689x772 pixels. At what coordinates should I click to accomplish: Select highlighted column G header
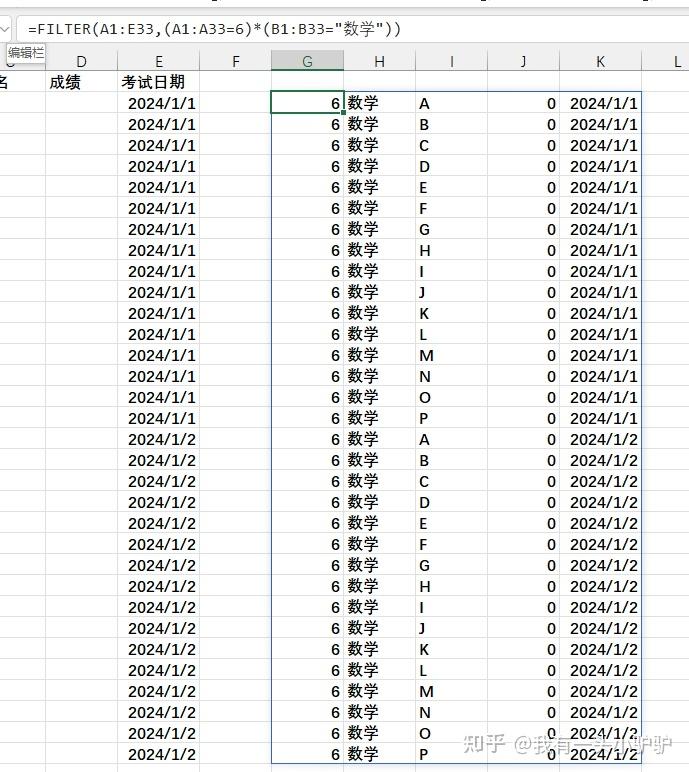pyautogui.click(x=307, y=62)
